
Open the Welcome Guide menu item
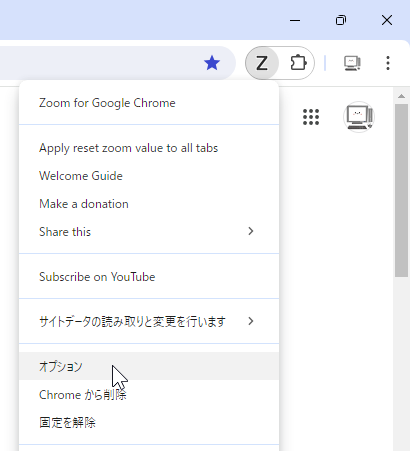tap(149, 176)
